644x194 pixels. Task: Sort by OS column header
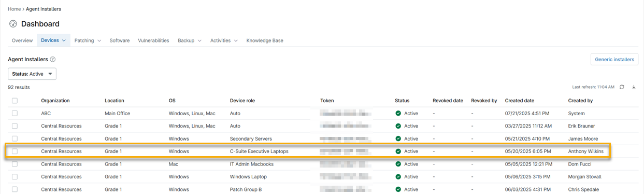173,101
